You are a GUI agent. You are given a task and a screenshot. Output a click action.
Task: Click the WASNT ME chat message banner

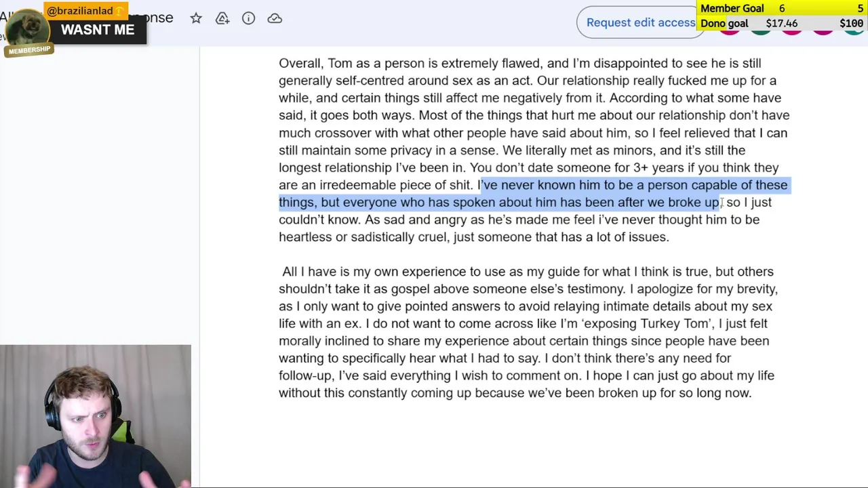click(x=98, y=30)
